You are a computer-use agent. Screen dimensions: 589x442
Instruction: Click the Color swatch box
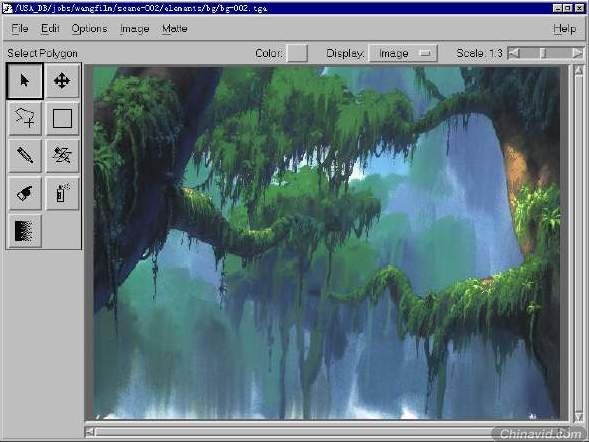pyautogui.click(x=297, y=53)
